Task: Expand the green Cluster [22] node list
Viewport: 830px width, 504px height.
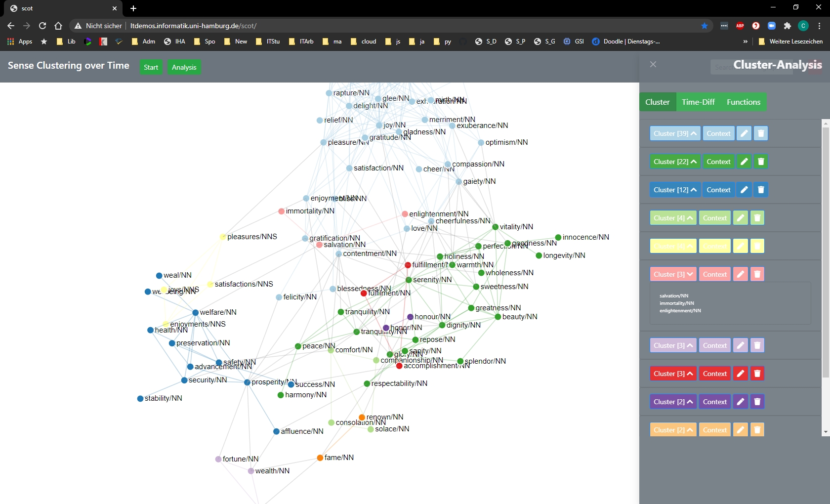Action: (675, 162)
